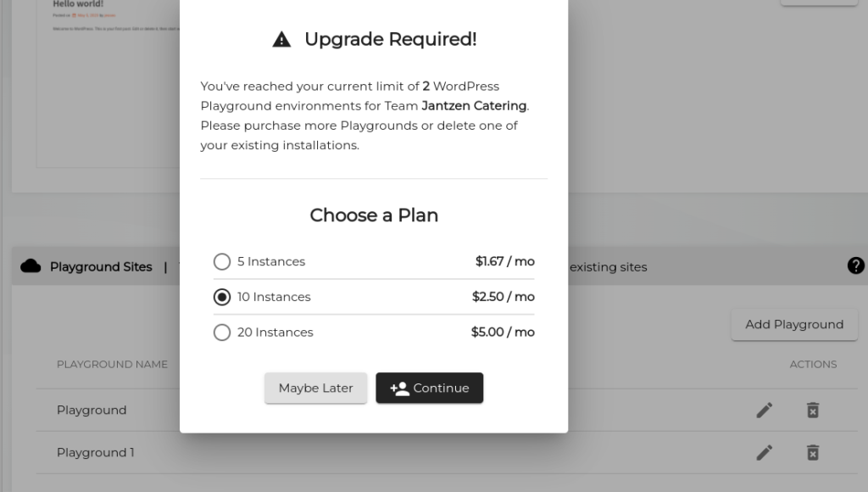868x492 pixels.
Task: Click the PLAYGROUND NAME column header
Action: 112,364
